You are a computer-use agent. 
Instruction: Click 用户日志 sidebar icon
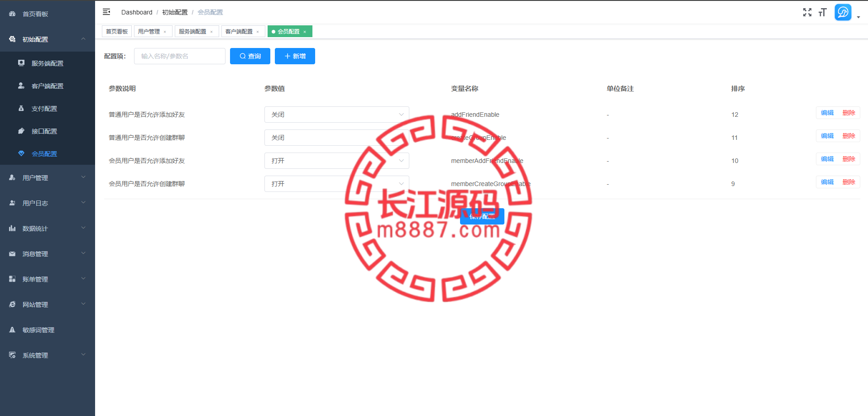pyautogui.click(x=12, y=203)
